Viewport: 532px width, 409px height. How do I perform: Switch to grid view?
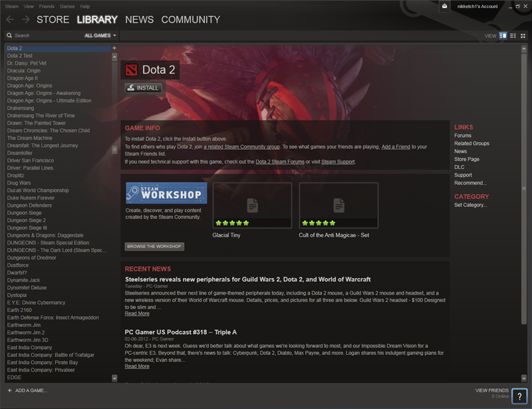pyautogui.click(x=523, y=36)
